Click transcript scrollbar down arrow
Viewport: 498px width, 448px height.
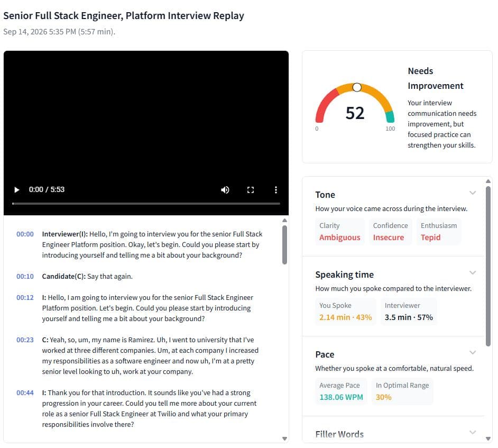284,439
